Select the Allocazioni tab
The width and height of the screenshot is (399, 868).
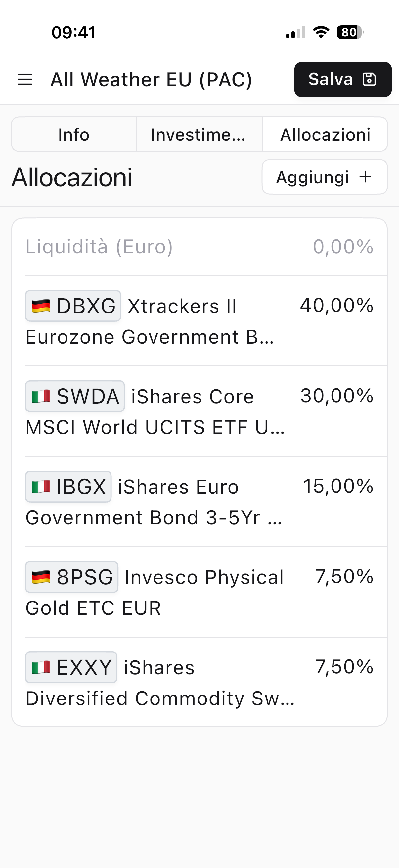point(325,134)
